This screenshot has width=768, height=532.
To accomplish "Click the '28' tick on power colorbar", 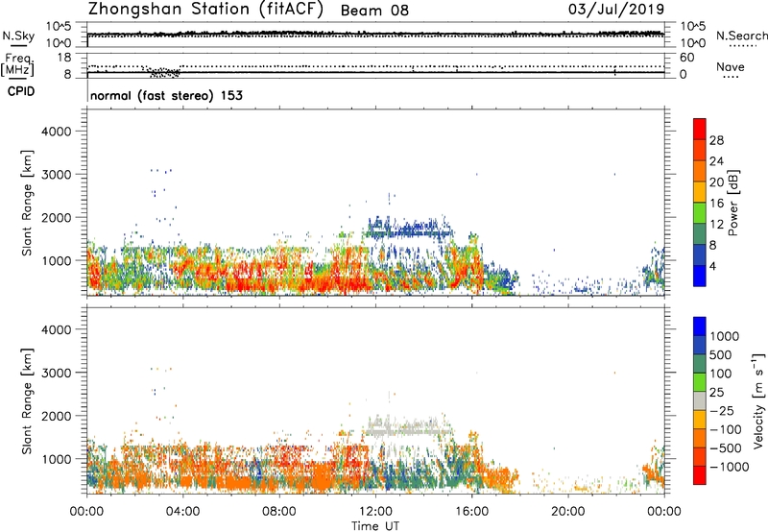I will tap(716, 140).
